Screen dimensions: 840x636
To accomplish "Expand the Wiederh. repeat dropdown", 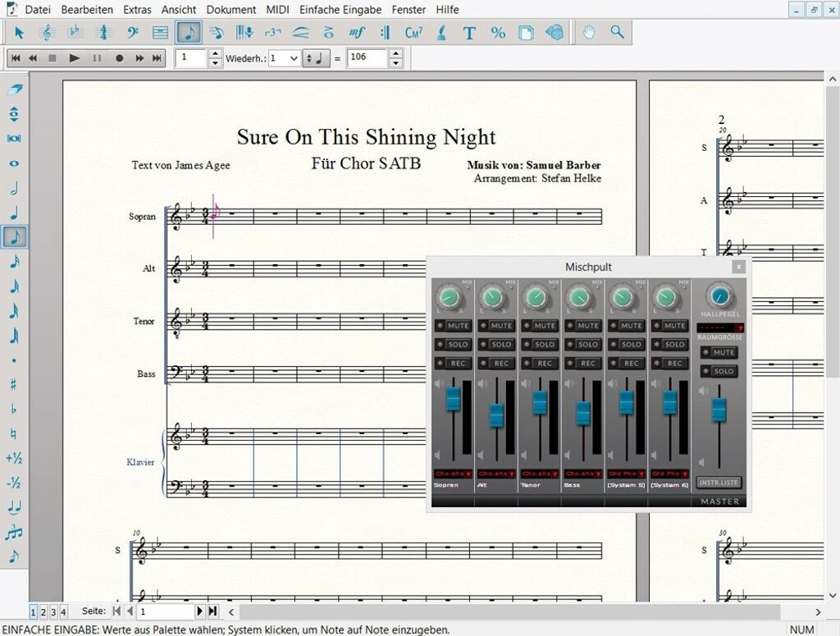I will click(294, 58).
